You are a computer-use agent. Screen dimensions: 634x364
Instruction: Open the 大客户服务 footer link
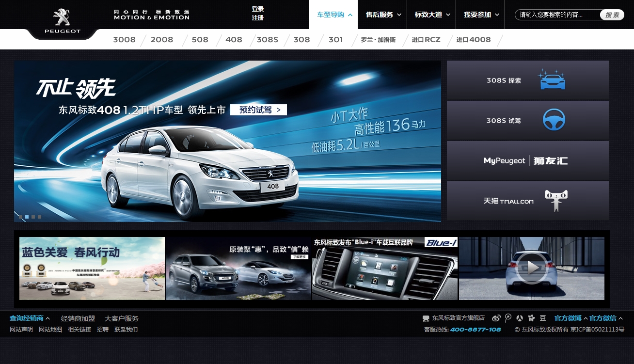pos(122,318)
